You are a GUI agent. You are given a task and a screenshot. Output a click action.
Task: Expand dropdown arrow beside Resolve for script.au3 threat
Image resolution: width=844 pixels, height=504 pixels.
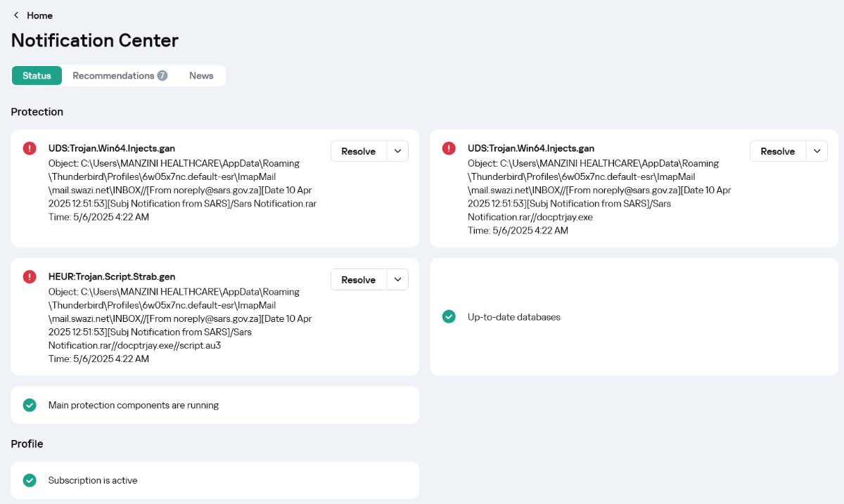pos(397,280)
